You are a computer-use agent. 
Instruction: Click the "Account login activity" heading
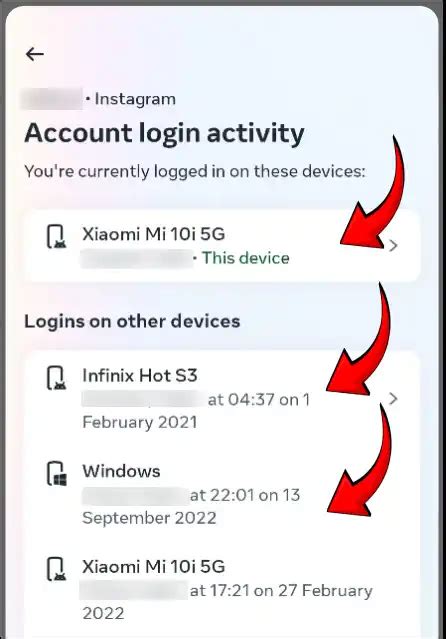[x=164, y=133]
